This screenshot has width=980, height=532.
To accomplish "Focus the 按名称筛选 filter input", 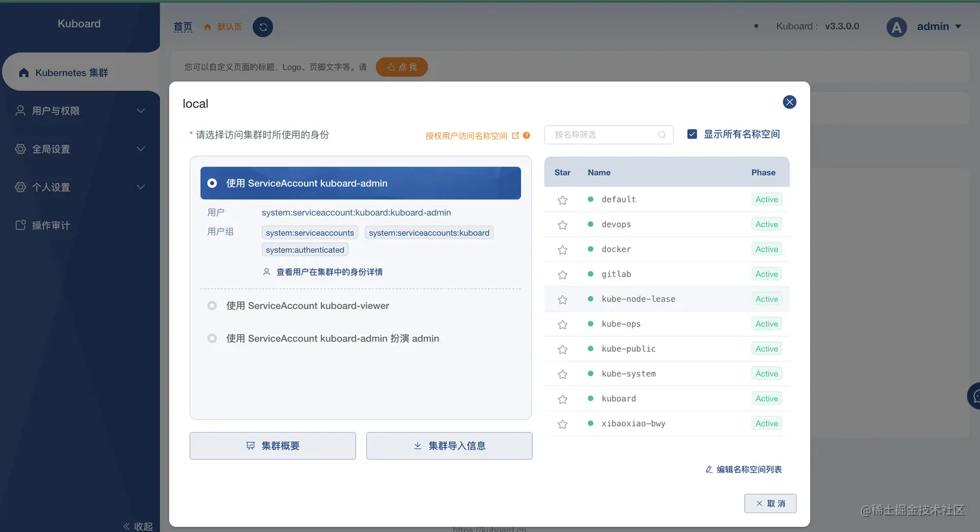I will [x=609, y=135].
